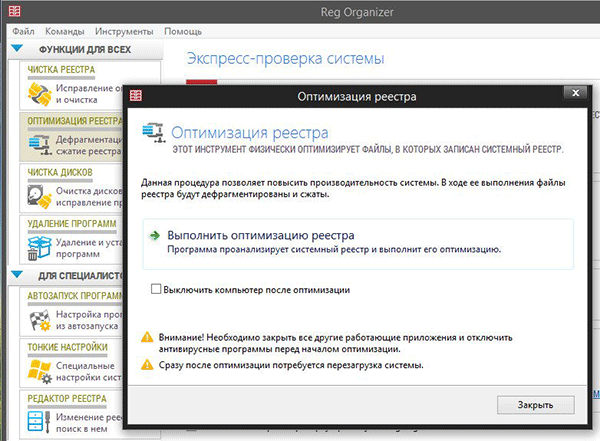Select the ОПТИМИЗАЦИЯ РЕЕСТРА sidebar heading

point(75,121)
